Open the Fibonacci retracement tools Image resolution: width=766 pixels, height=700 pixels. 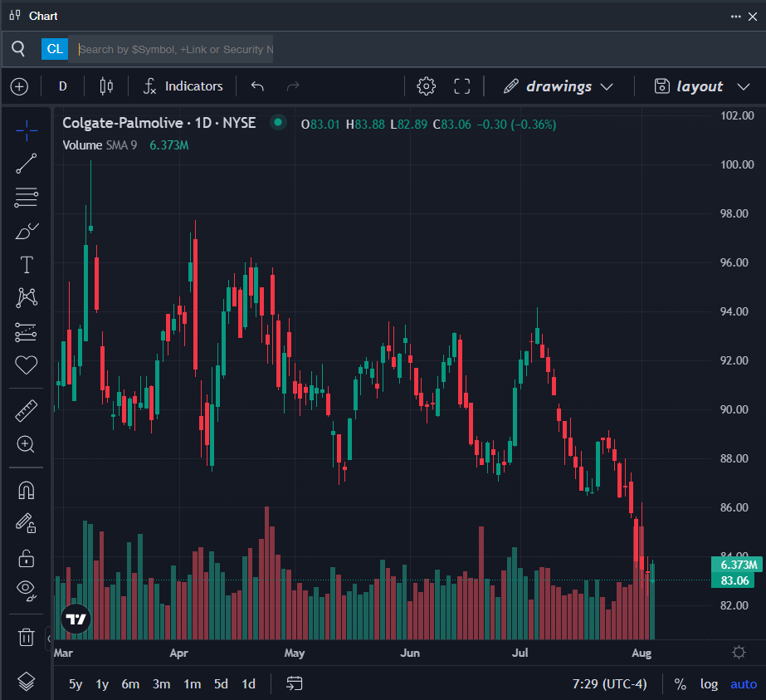tap(27, 198)
